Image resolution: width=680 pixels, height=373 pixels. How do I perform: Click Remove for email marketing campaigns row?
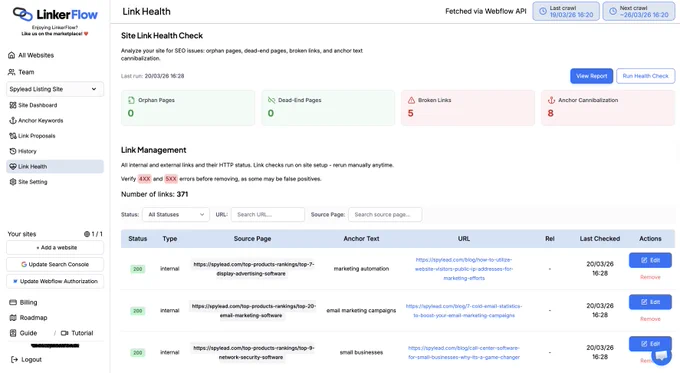[650, 319]
